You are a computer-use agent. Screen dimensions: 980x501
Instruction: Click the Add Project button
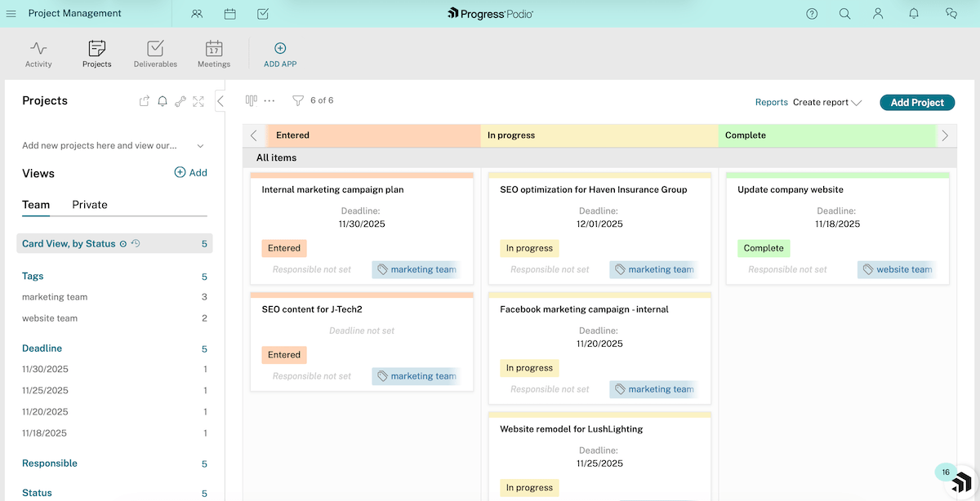[x=916, y=102]
